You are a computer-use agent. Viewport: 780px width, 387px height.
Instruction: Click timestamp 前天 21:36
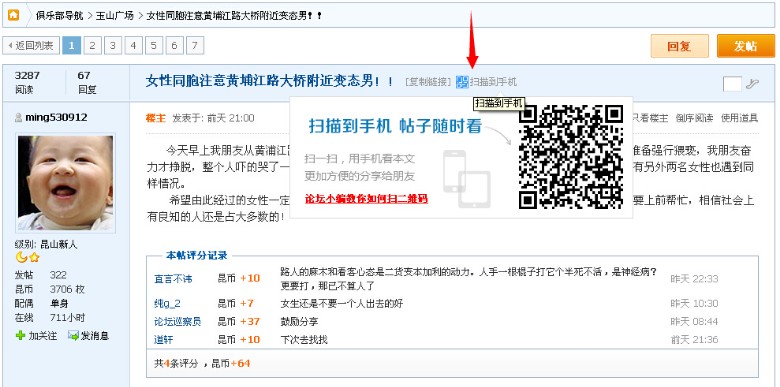click(x=694, y=340)
